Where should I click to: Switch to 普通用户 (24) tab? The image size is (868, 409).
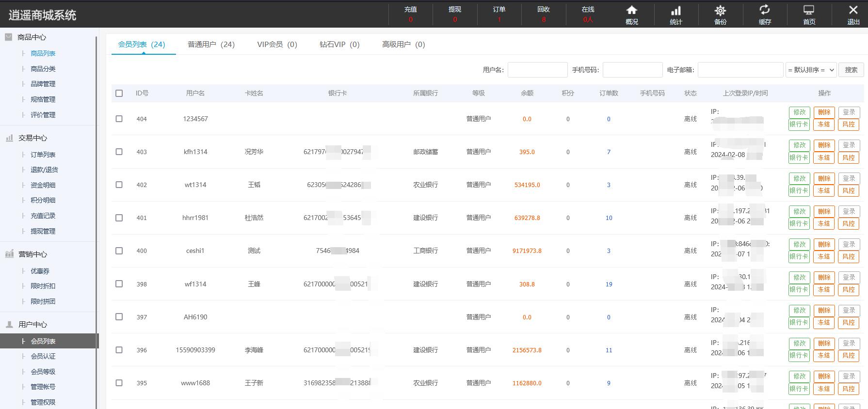pos(211,45)
